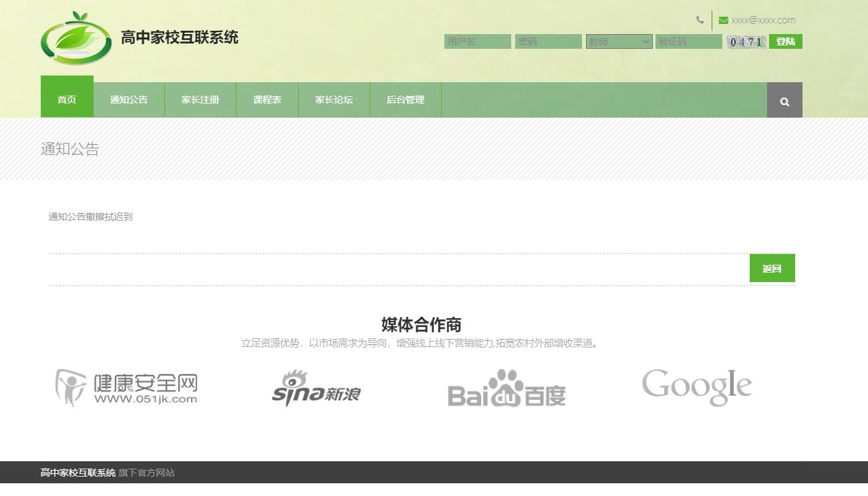This screenshot has height=496, width=868.
Task: Open the 家长注册 menu item
Action: pyautogui.click(x=200, y=100)
